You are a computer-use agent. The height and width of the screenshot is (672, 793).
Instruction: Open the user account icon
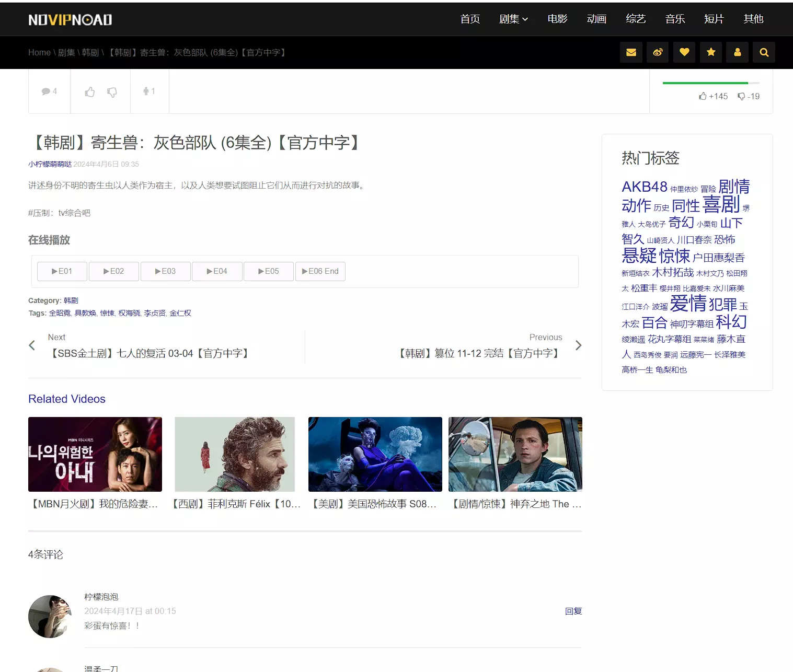(x=738, y=52)
